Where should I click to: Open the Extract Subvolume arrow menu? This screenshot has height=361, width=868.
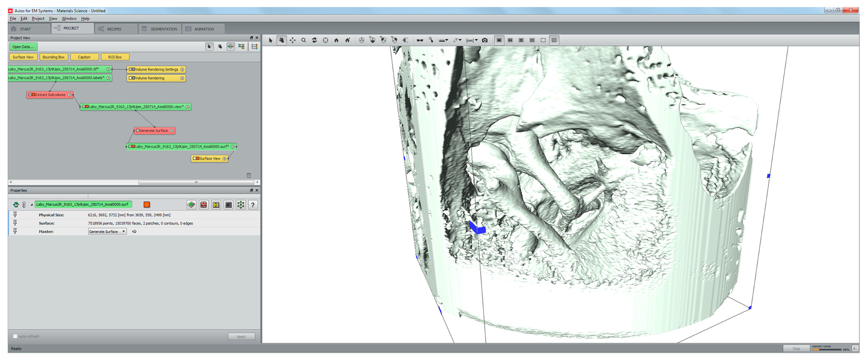69,95
